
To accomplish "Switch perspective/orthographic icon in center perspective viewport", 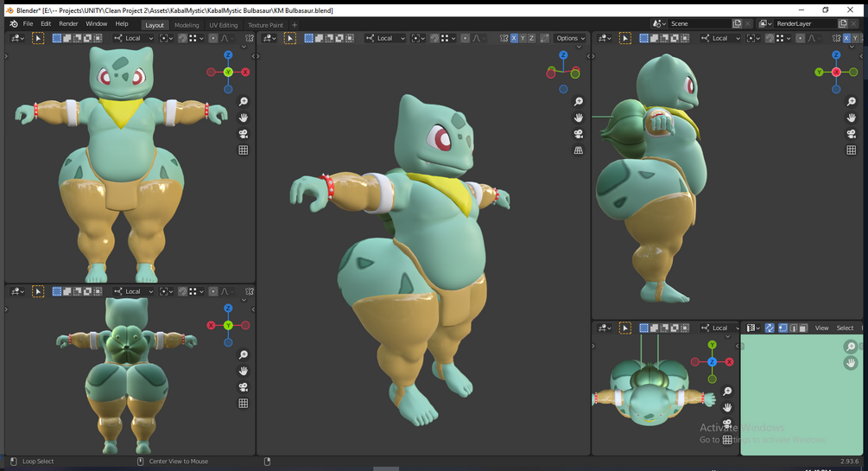I will 579,150.
